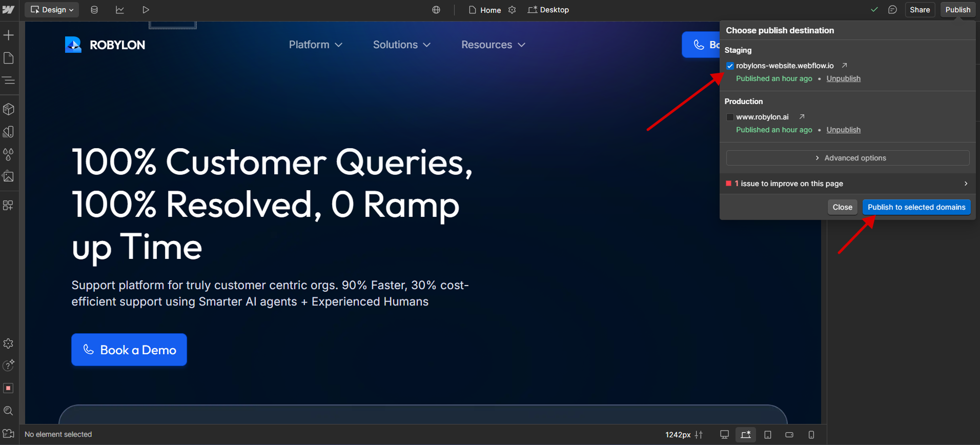The width and height of the screenshot is (980, 445).
Task: Click Publish to selected domains
Action: pos(916,207)
